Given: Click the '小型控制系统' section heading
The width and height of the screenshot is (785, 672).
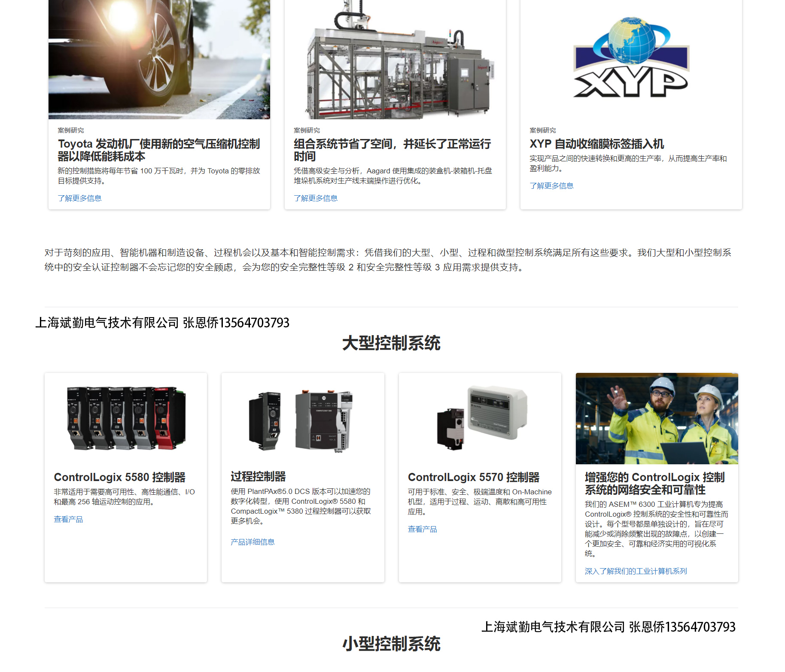Looking at the screenshot, I should pos(391,644).
